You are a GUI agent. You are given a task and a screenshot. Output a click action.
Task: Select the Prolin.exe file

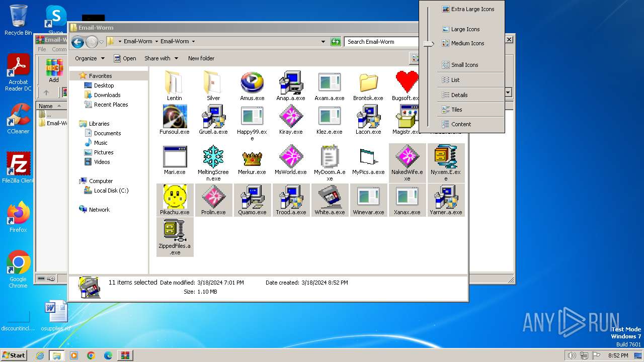click(x=213, y=200)
